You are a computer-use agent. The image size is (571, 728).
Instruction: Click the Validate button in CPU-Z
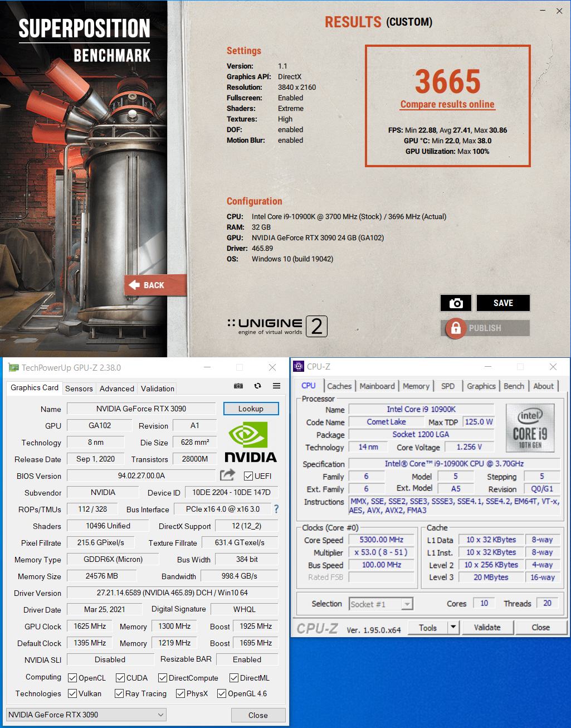(487, 627)
